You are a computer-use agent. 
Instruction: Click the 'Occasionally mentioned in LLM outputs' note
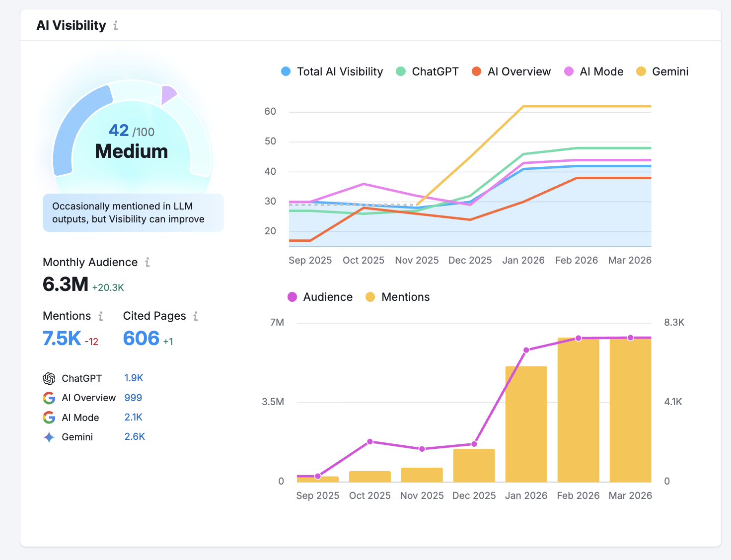[x=133, y=212]
